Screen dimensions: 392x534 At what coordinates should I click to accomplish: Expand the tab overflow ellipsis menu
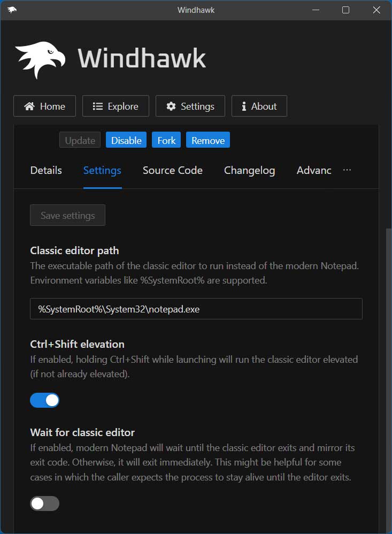pos(347,170)
